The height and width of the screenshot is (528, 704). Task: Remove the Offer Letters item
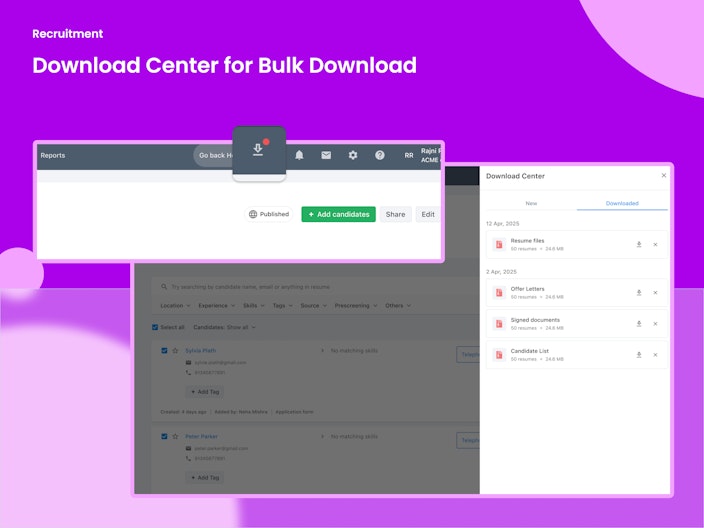point(655,293)
